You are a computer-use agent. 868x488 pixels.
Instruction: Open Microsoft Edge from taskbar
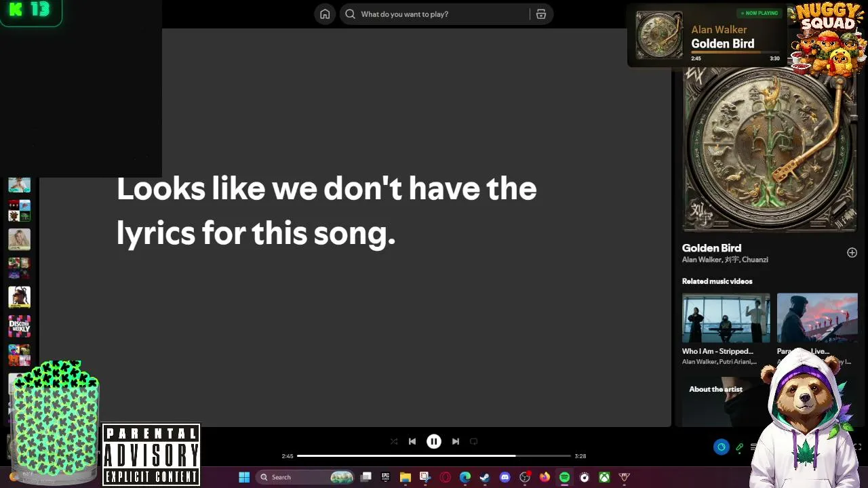pos(465,477)
